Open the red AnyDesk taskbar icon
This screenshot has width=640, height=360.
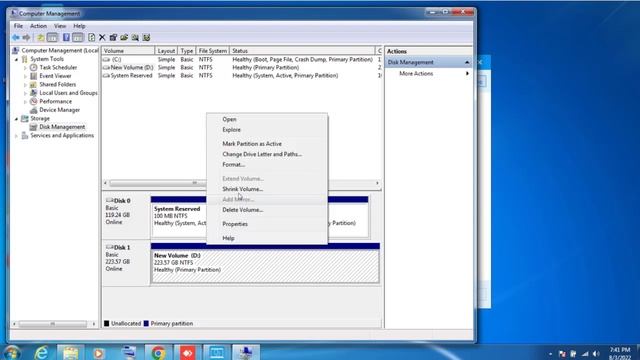click(x=188, y=352)
